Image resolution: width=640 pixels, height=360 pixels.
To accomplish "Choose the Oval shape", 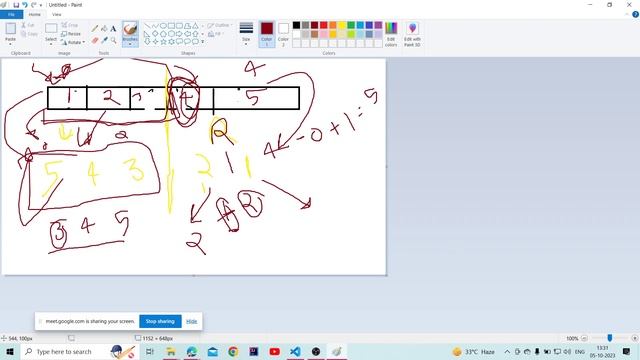I will point(163,26).
